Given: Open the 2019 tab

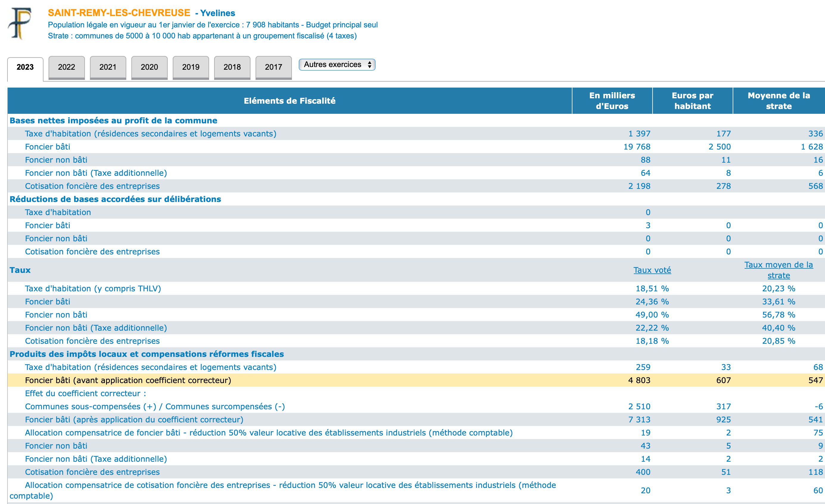Looking at the screenshot, I should tap(191, 67).
